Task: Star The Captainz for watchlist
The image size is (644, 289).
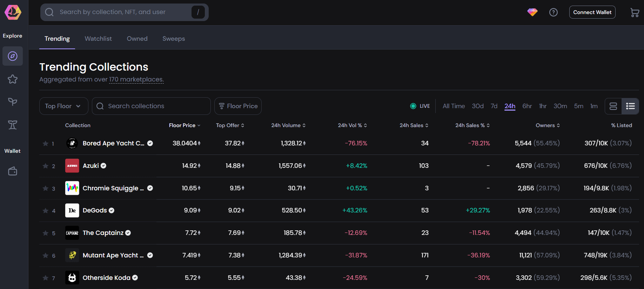Action: pos(46,233)
